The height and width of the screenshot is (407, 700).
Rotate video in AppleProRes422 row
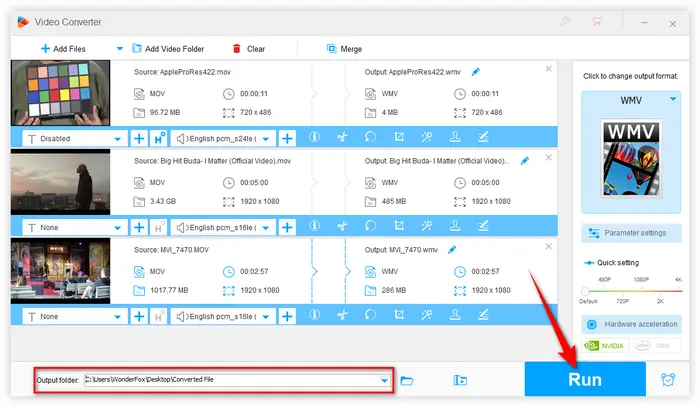[x=370, y=137]
